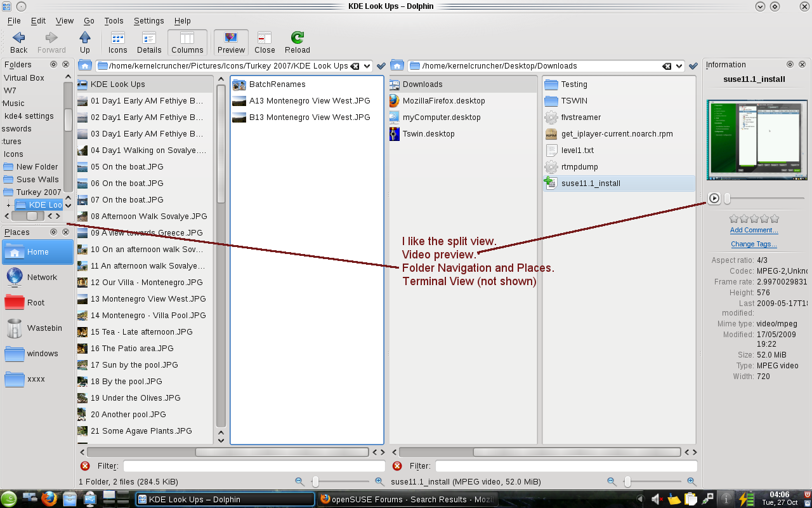Open the xxxx place folder

(37, 379)
